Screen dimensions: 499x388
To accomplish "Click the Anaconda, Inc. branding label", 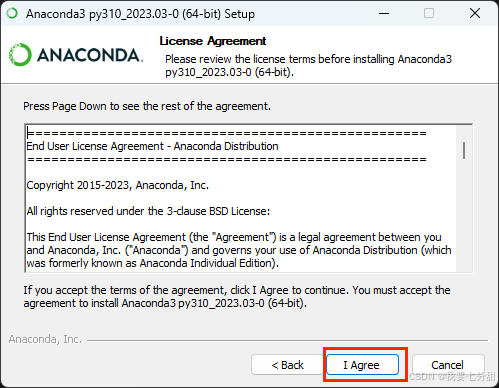I will pyautogui.click(x=45, y=339).
